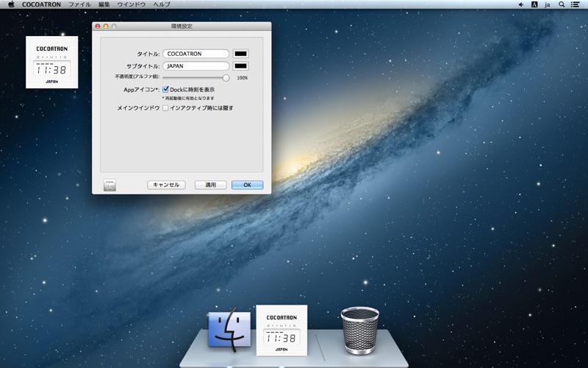
Task: Open the ヘルプ menu
Action: tap(162, 4)
